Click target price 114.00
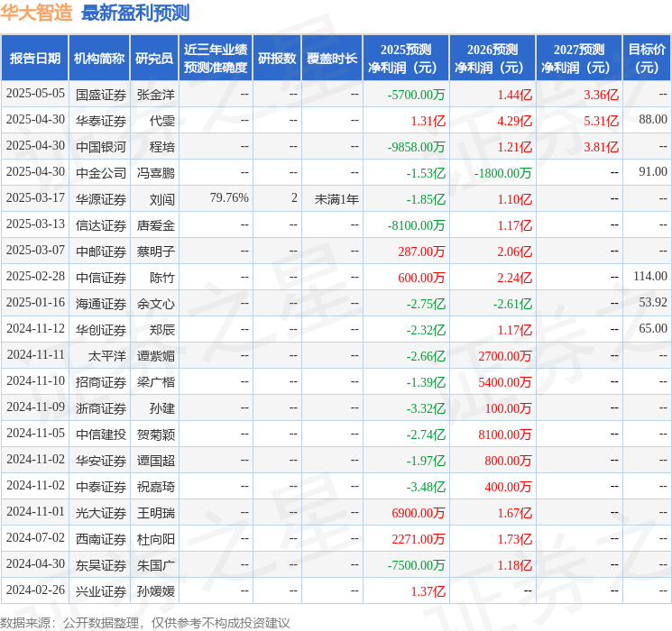Viewport: 672px width, 631px height. tap(650, 277)
